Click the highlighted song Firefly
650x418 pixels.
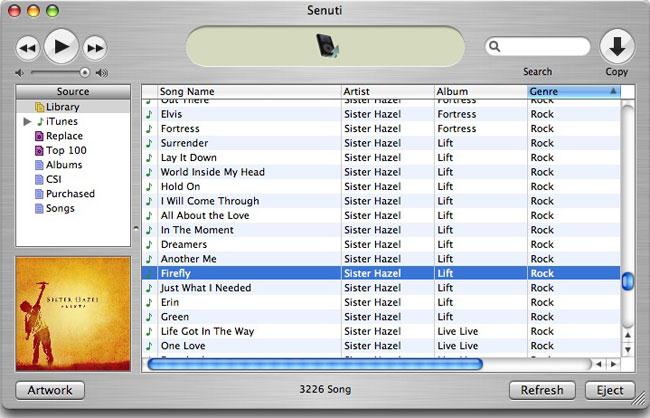(175, 273)
